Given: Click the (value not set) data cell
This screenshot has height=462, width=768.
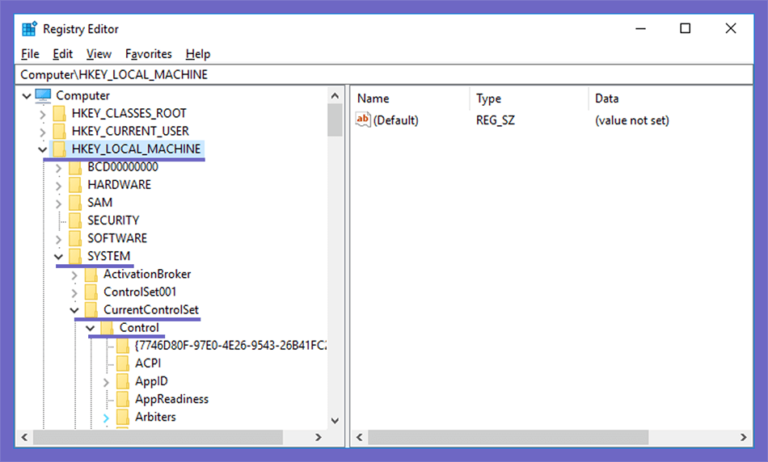Looking at the screenshot, I should click(x=632, y=120).
